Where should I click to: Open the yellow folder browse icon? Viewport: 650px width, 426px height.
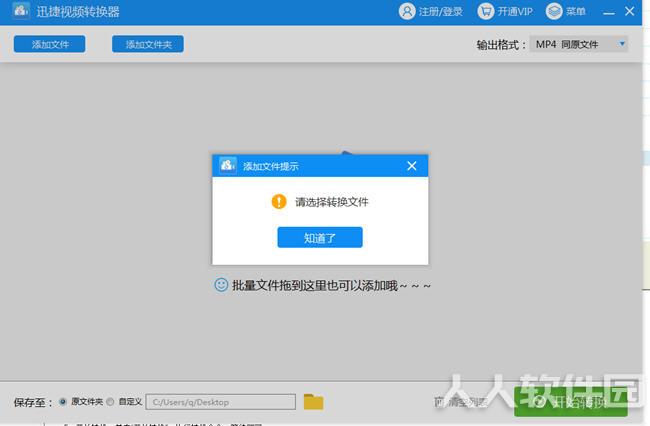pos(313,402)
